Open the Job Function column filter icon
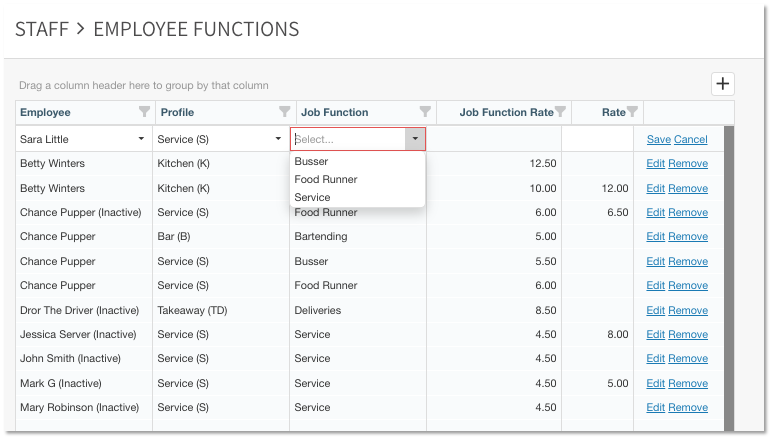The image size is (772, 439). [x=425, y=112]
